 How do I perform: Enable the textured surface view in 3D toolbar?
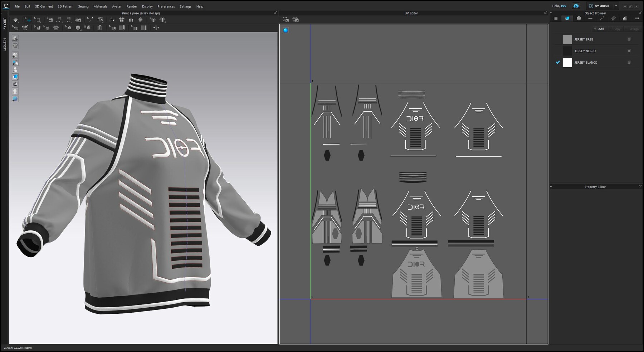(x=15, y=62)
